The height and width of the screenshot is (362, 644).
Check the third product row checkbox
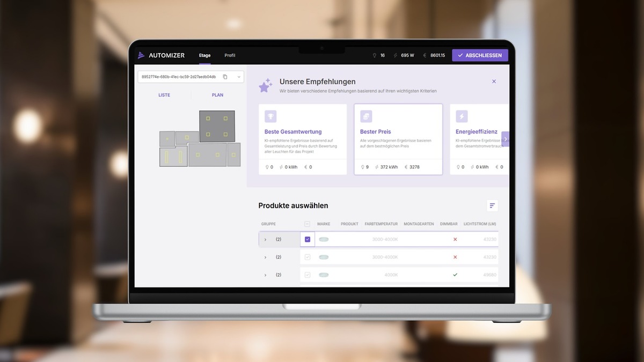tap(308, 275)
